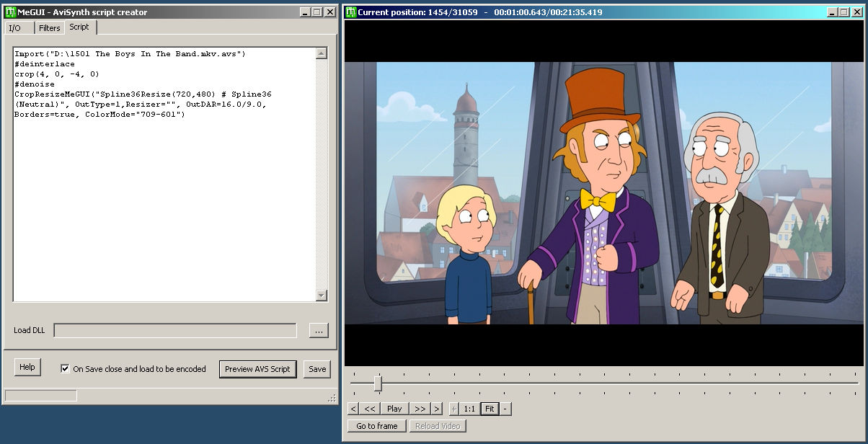Click the Help button
This screenshot has height=444, width=868.
(x=27, y=367)
